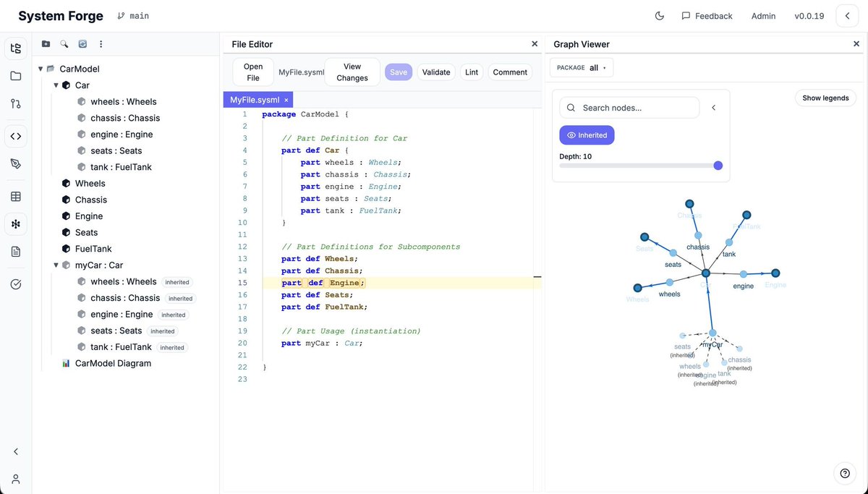The height and width of the screenshot is (494, 868).
Task: Click the Validate button
Action: 435,72
